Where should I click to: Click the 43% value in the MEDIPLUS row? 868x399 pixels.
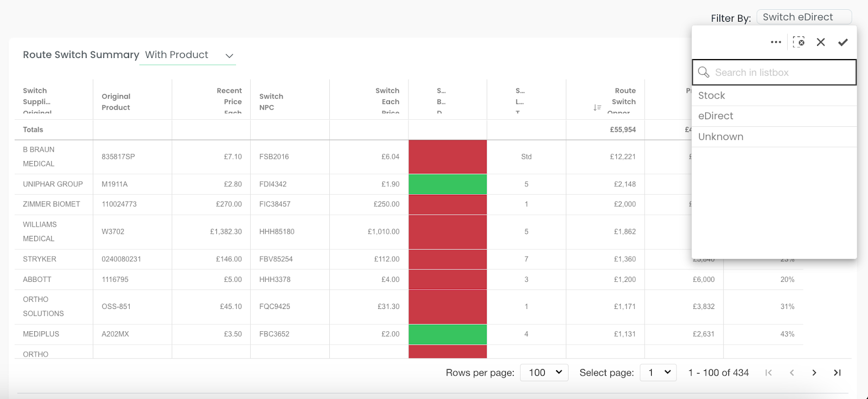(x=787, y=334)
